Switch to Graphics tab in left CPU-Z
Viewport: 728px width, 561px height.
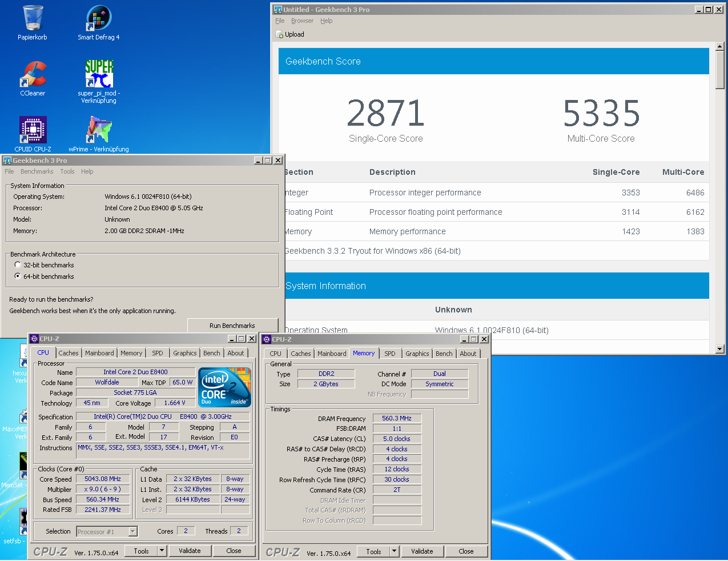[185, 354]
